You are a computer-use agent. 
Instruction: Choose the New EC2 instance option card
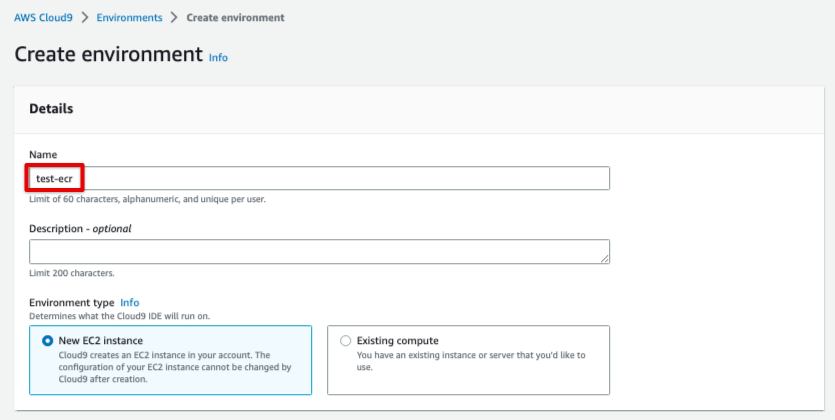[x=170, y=360]
